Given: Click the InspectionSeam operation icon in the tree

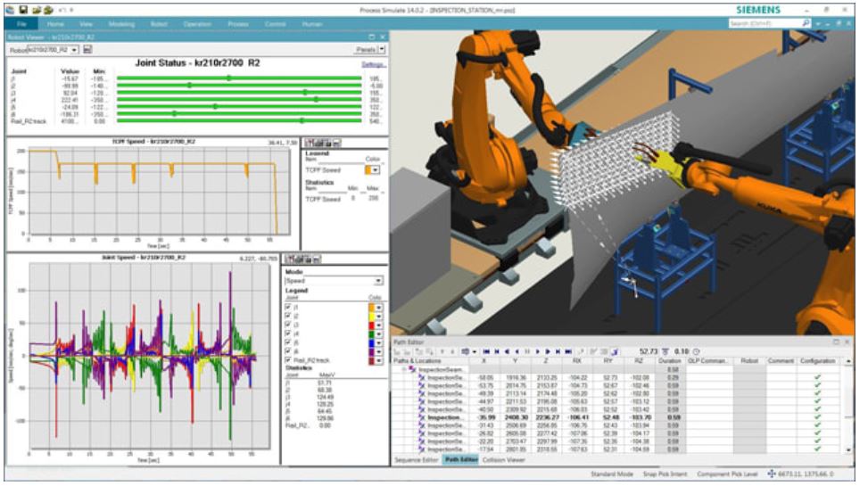Looking at the screenshot, I should point(412,369).
